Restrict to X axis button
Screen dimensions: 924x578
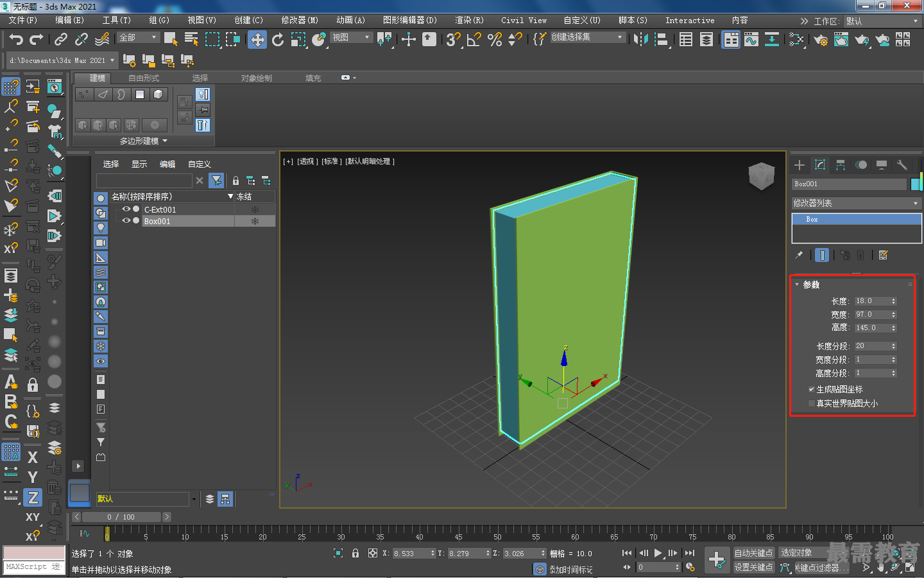pyautogui.click(x=33, y=457)
